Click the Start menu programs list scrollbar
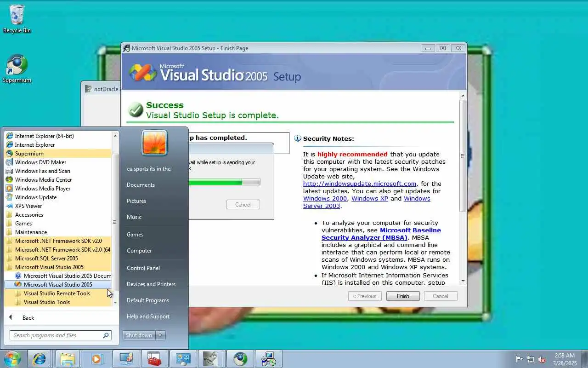This screenshot has width=588, height=368. (x=115, y=218)
